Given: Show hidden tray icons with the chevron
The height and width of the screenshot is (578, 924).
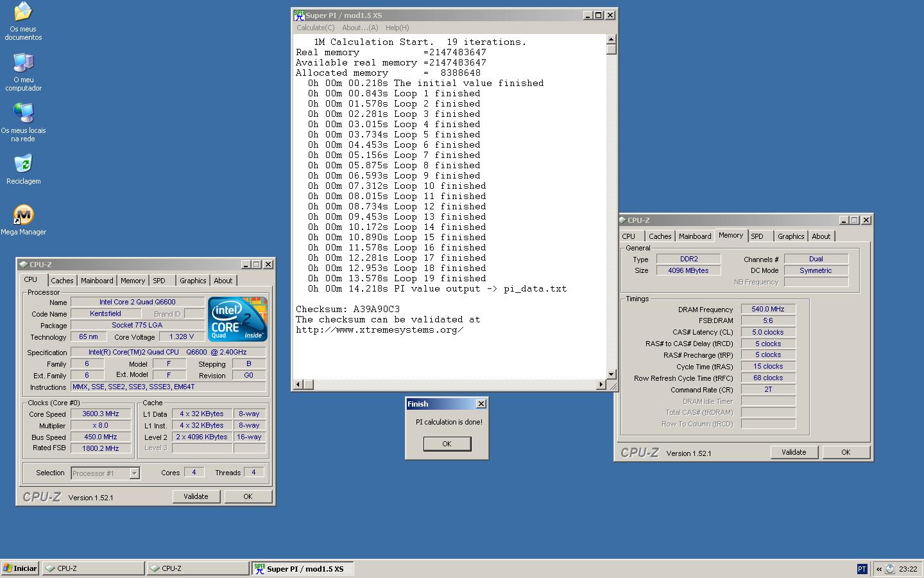Looking at the screenshot, I should 879,569.
